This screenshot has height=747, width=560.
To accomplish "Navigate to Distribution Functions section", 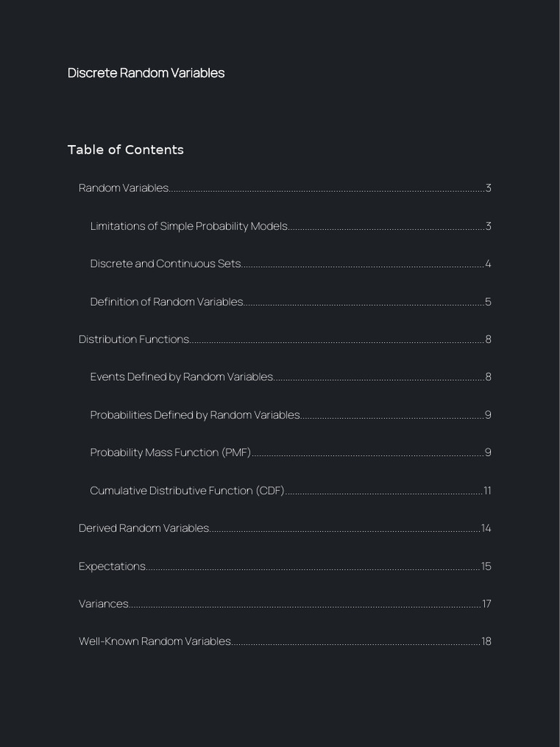I will pyautogui.click(x=133, y=339).
